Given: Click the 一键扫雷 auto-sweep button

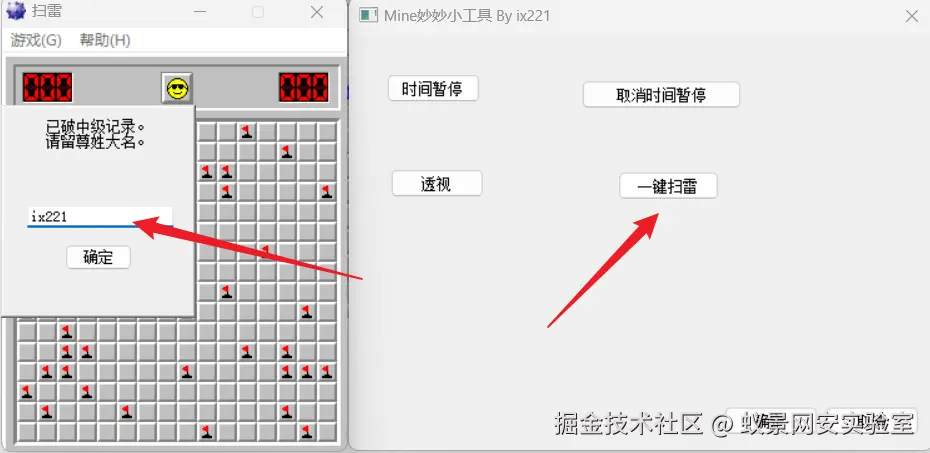Looking at the screenshot, I should point(668,187).
